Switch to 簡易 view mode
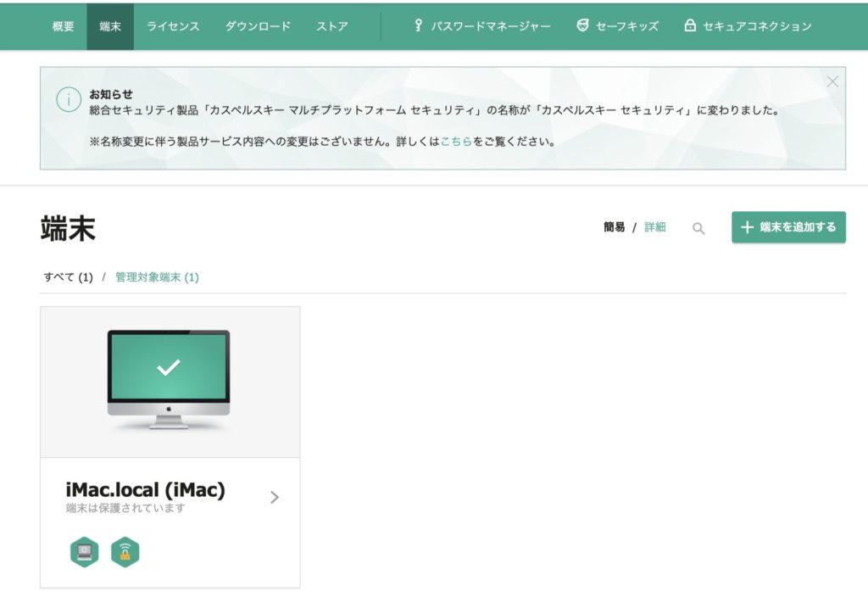 [x=614, y=227]
